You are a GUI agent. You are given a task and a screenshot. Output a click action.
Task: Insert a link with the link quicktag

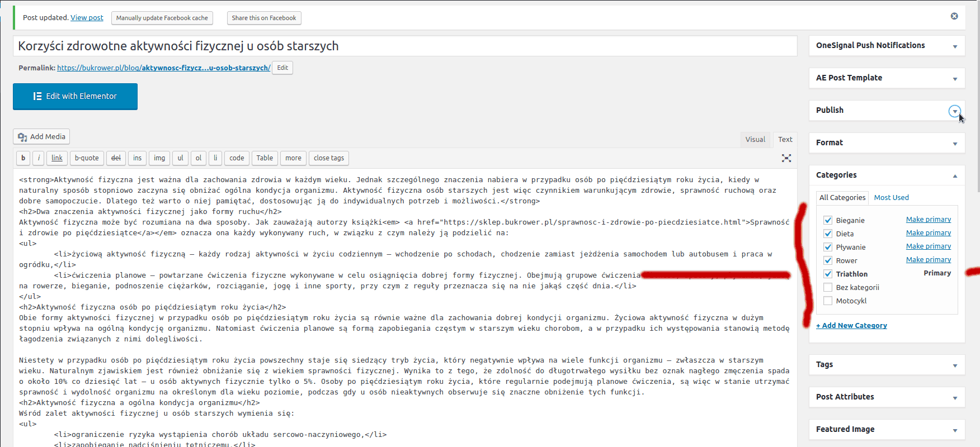(x=57, y=158)
